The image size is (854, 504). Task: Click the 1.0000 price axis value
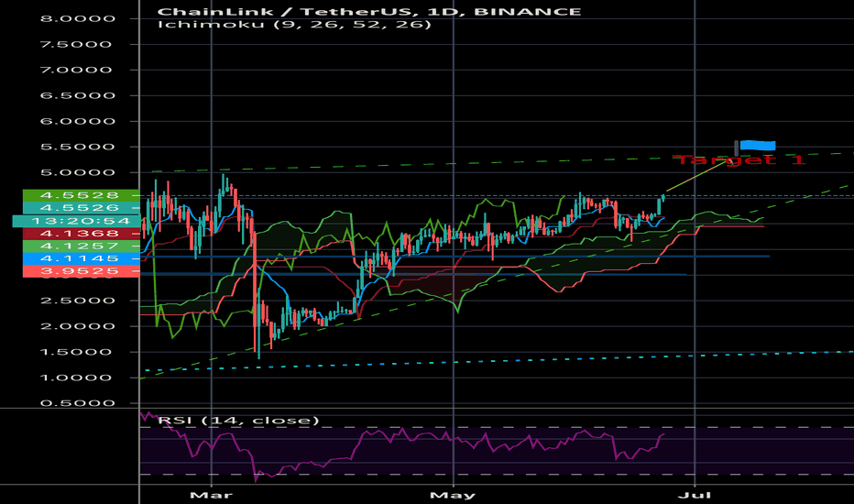coord(76,377)
